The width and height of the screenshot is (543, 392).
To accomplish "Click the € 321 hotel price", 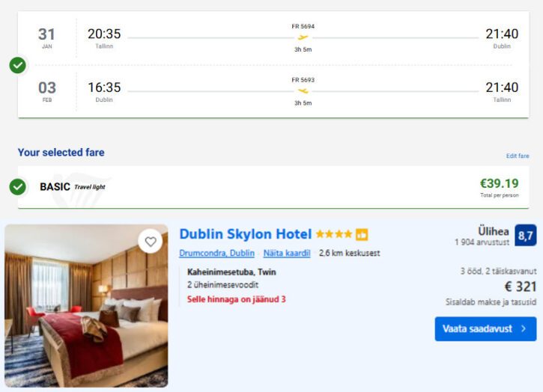I will tap(520, 287).
